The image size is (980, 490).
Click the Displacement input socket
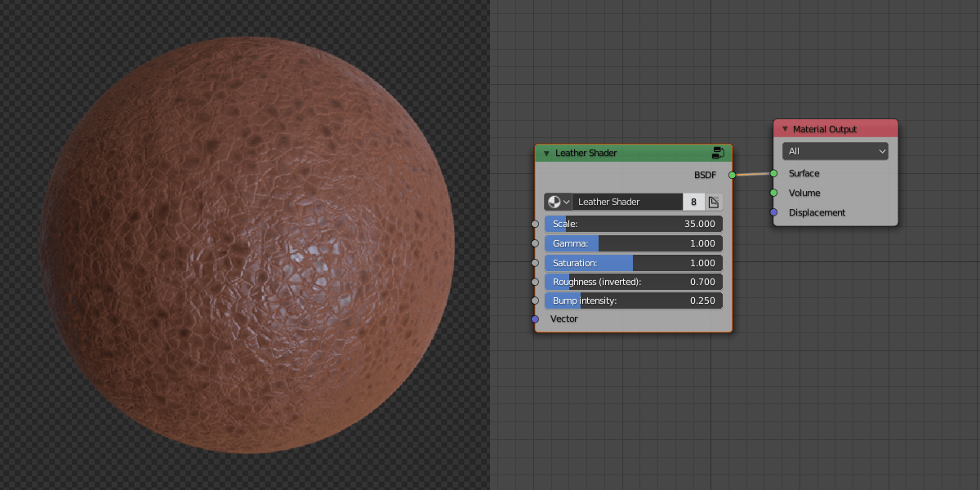point(773,212)
